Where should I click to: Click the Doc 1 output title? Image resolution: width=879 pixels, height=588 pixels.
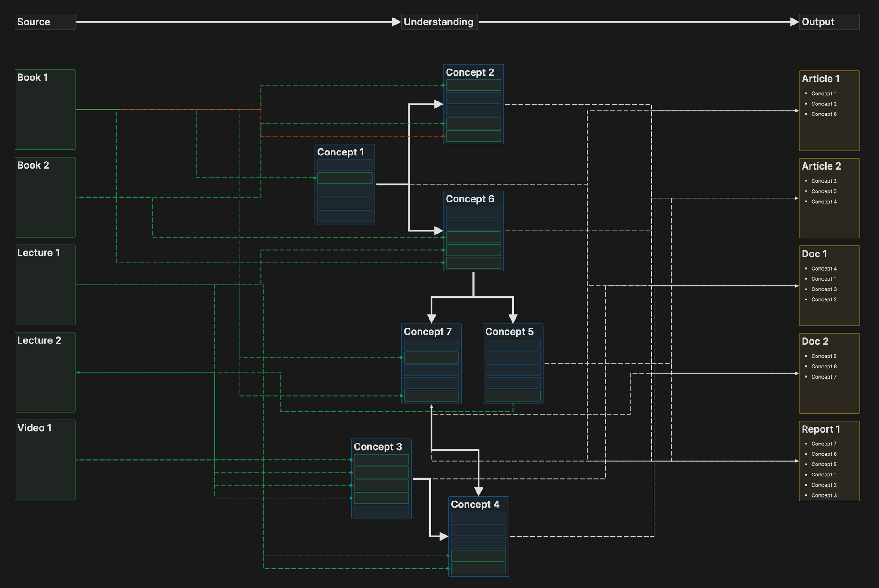814,254
